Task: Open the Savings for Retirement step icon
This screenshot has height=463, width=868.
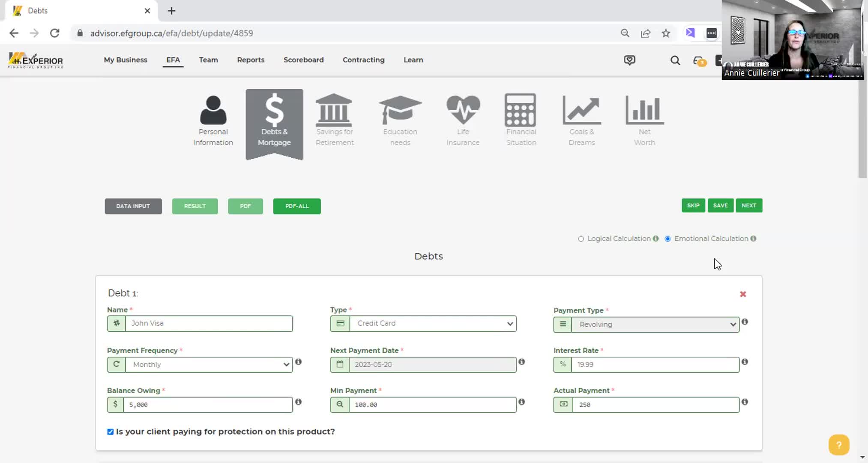Action: coord(334,110)
